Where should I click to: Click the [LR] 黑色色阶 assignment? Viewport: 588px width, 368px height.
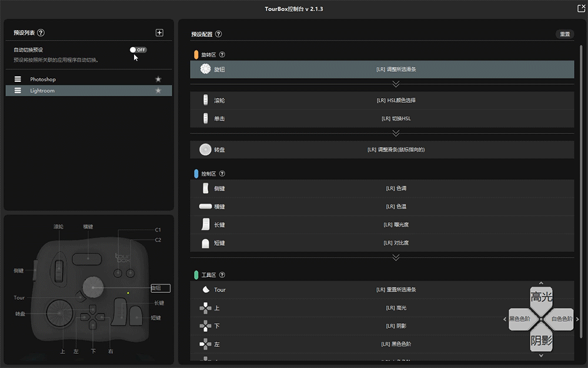tap(396, 344)
